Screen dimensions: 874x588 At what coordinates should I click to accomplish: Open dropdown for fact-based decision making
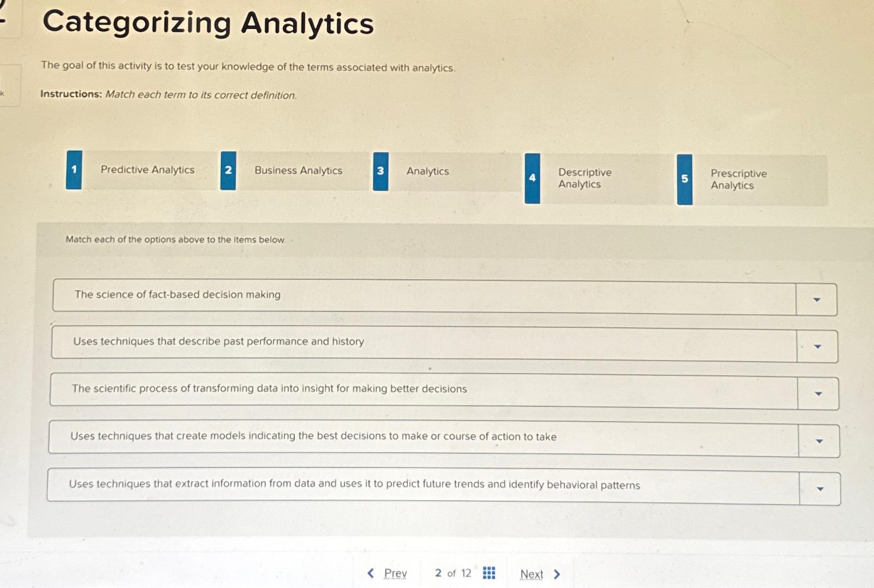817,299
